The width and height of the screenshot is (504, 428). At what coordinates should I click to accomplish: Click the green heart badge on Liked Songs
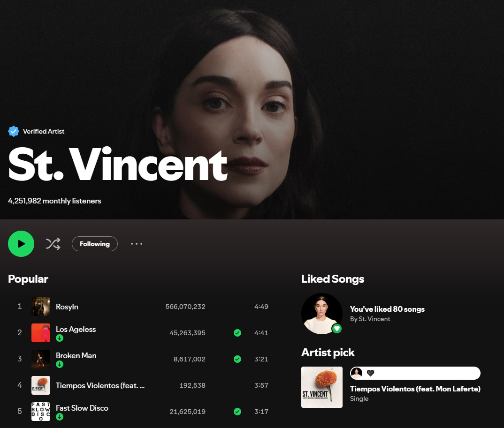(x=336, y=329)
